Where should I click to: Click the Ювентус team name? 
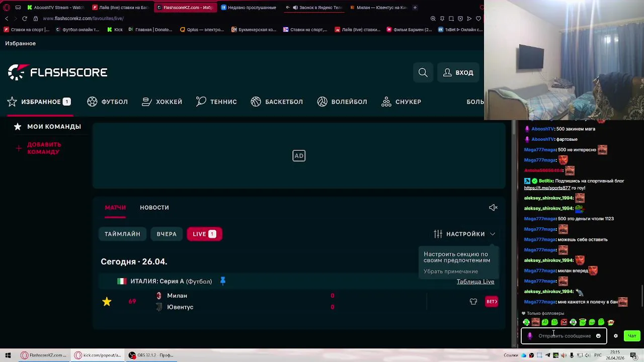180,307
